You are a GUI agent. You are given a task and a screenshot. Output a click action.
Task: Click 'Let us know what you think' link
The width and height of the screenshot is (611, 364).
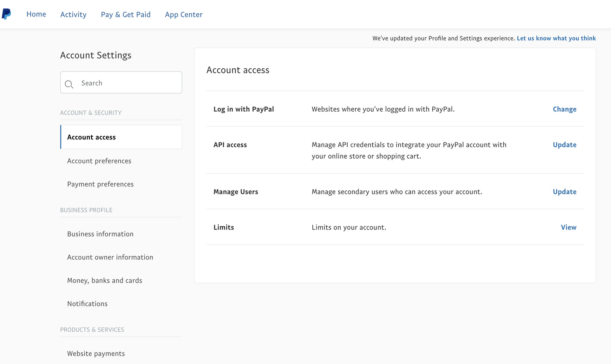click(x=556, y=38)
